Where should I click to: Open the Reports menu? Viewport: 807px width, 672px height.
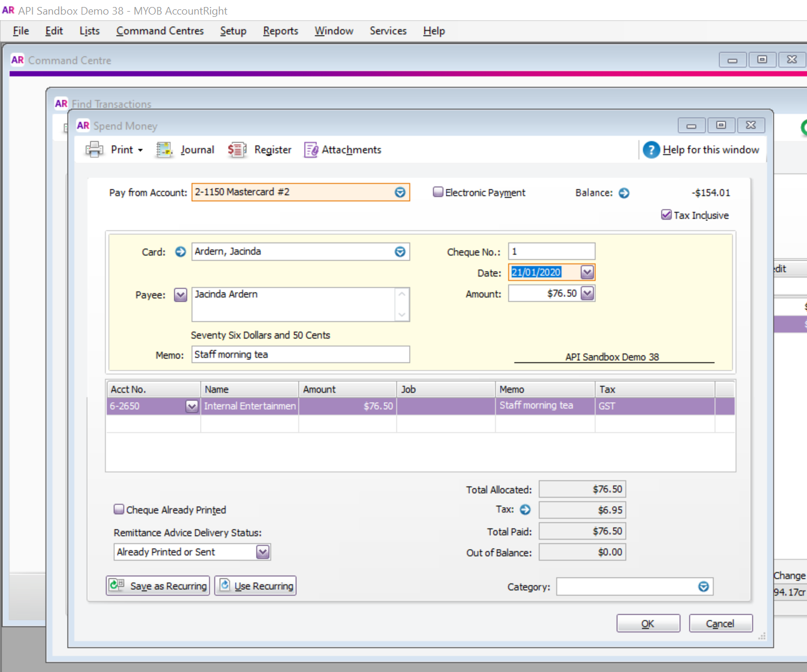pos(280,31)
